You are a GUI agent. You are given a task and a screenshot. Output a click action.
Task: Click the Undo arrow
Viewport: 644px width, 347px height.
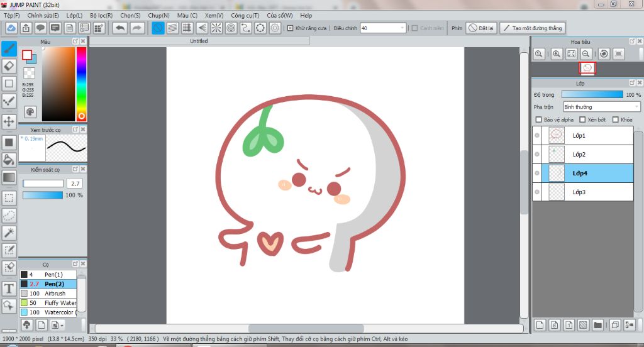click(120, 28)
